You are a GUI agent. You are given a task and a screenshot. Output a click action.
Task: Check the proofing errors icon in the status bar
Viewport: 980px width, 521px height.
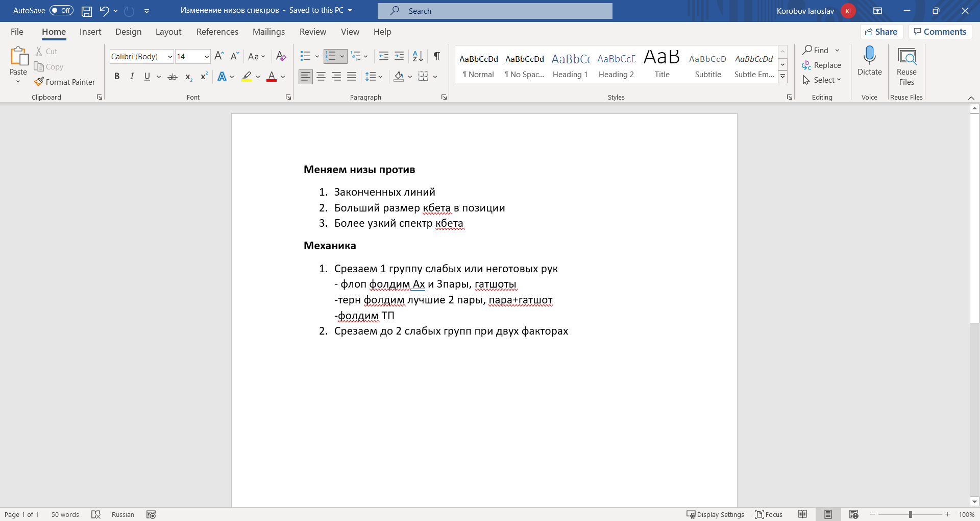pos(95,514)
